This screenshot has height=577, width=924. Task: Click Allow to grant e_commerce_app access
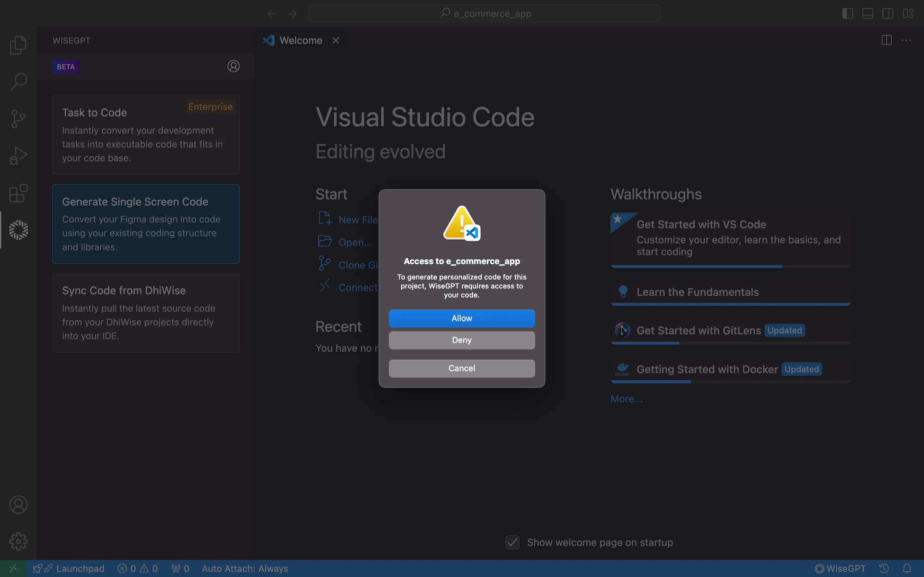462,318
